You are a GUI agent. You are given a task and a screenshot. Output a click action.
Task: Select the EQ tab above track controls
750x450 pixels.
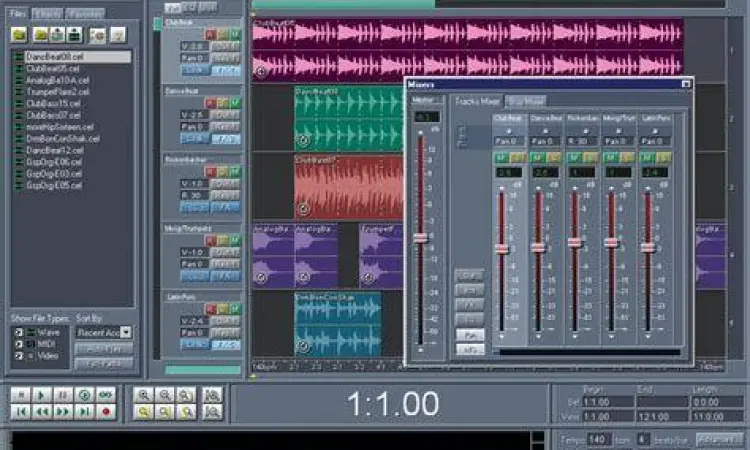(x=189, y=8)
